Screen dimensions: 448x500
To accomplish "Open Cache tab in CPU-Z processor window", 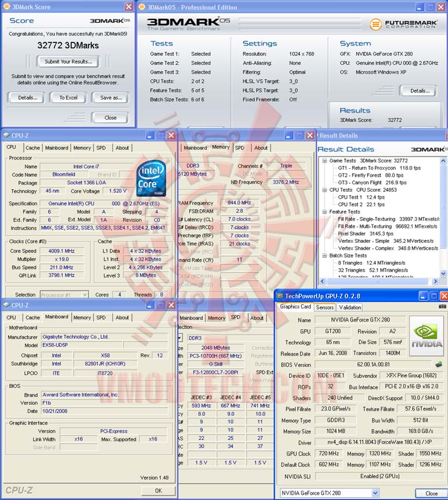I will pos(33,148).
